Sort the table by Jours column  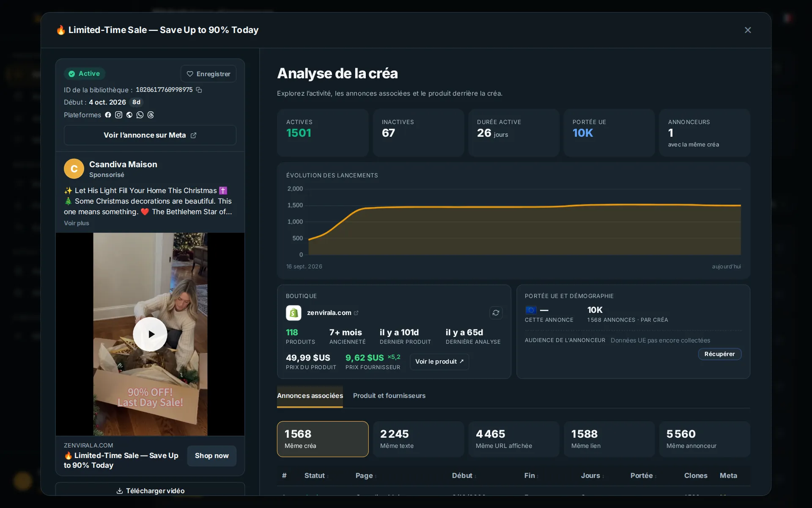coord(592,476)
